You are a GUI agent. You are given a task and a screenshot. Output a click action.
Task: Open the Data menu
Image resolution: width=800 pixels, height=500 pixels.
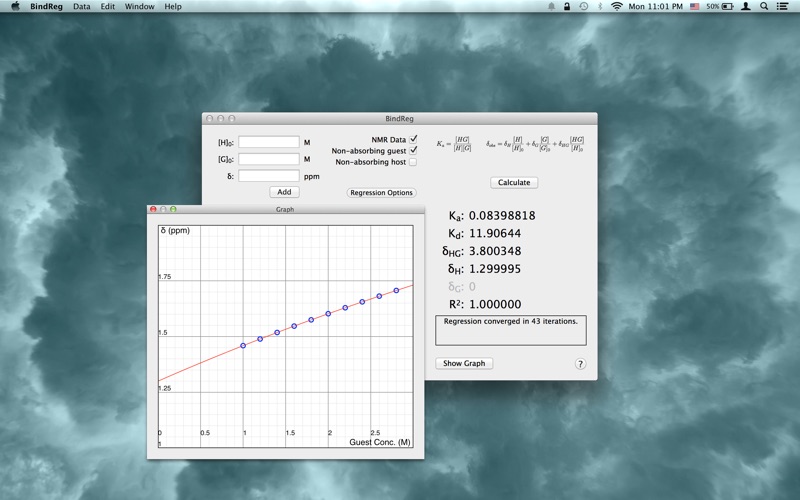pos(81,6)
